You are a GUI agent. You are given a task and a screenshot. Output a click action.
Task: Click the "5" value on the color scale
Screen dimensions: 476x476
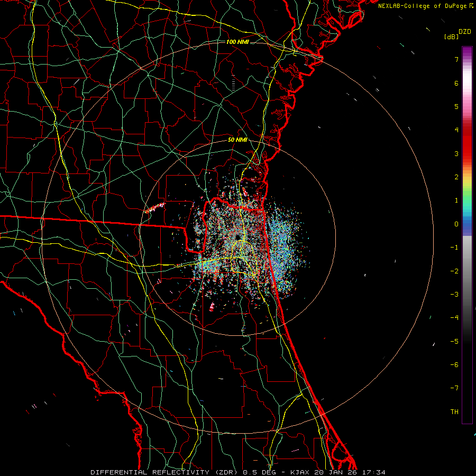[x=456, y=106]
